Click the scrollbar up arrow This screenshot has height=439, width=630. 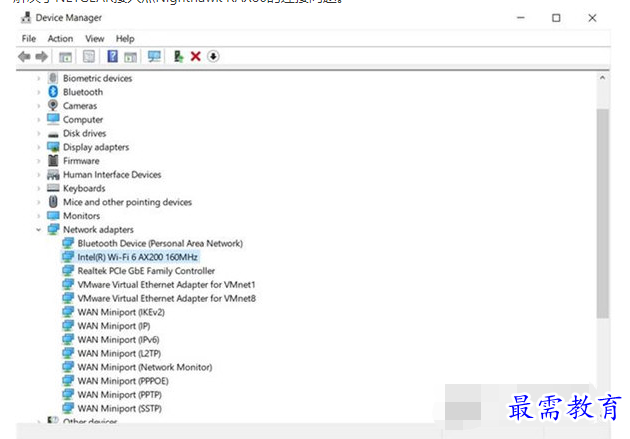pos(602,78)
